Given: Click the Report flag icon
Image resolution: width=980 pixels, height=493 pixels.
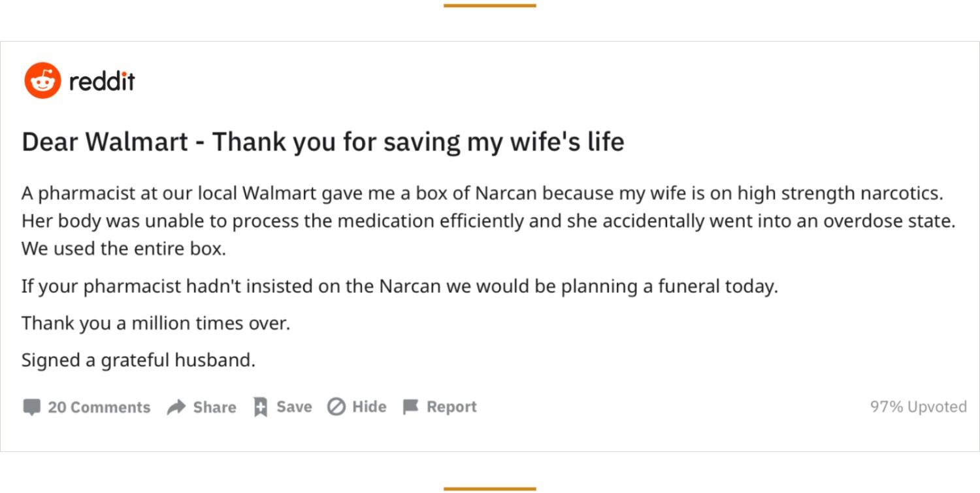Looking at the screenshot, I should (x=410, y=407).
